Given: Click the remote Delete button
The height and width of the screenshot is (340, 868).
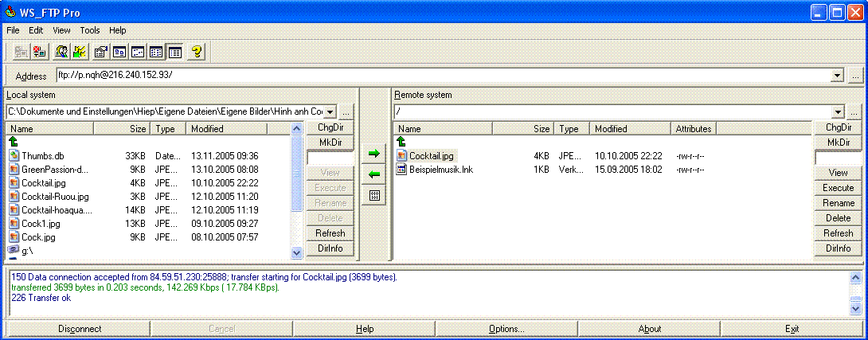Looking at the screenshot, I should tap(838, 218).
